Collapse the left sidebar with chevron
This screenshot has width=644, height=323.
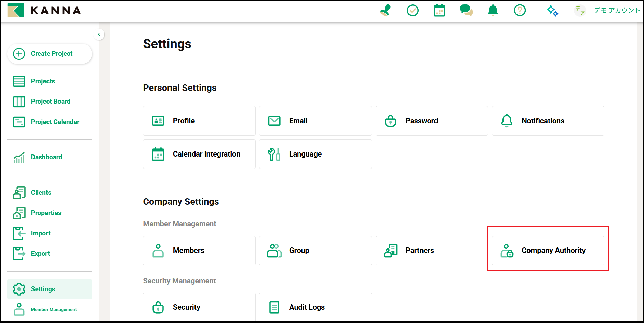[x=99, y=34]
